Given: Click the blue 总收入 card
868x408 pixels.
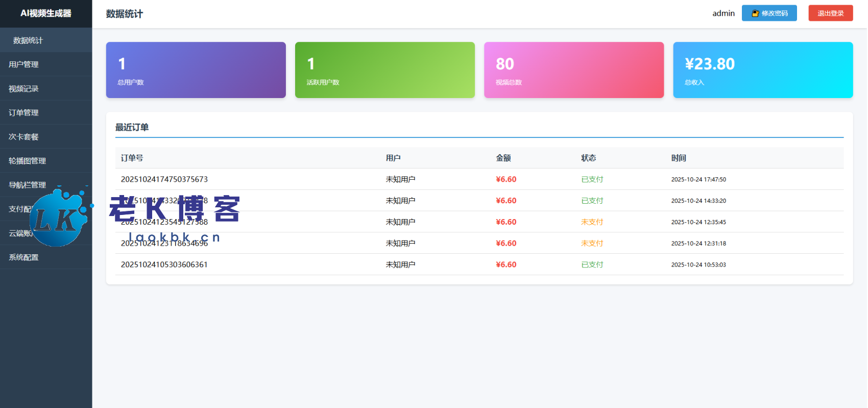Looking at the screenshot, I should (762, 70).
